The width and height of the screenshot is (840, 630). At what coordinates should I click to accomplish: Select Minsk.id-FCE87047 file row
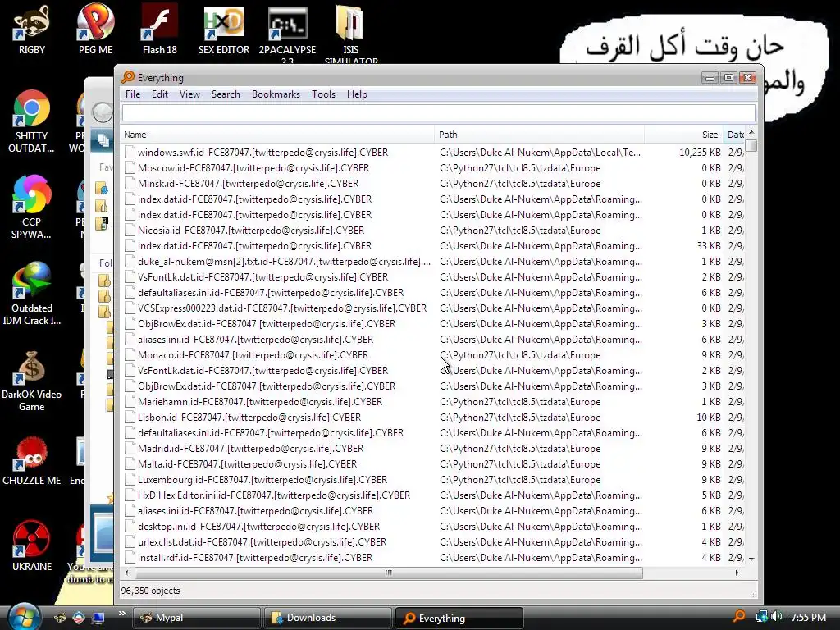pos(433,183)
